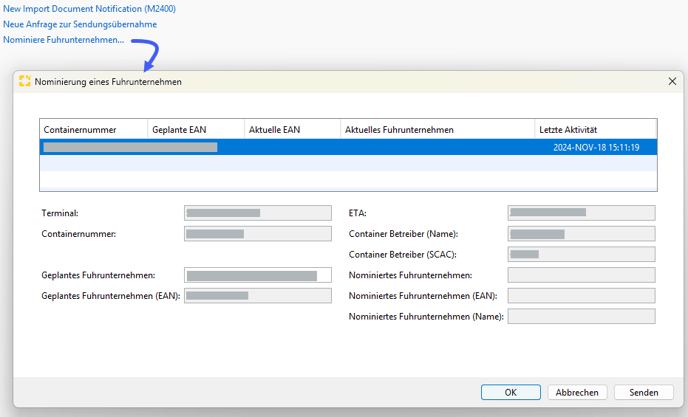688x417 pixels.
Task: Click the Aktuelles Fuhrunternehmen column header
Action: tap(399, 130)
